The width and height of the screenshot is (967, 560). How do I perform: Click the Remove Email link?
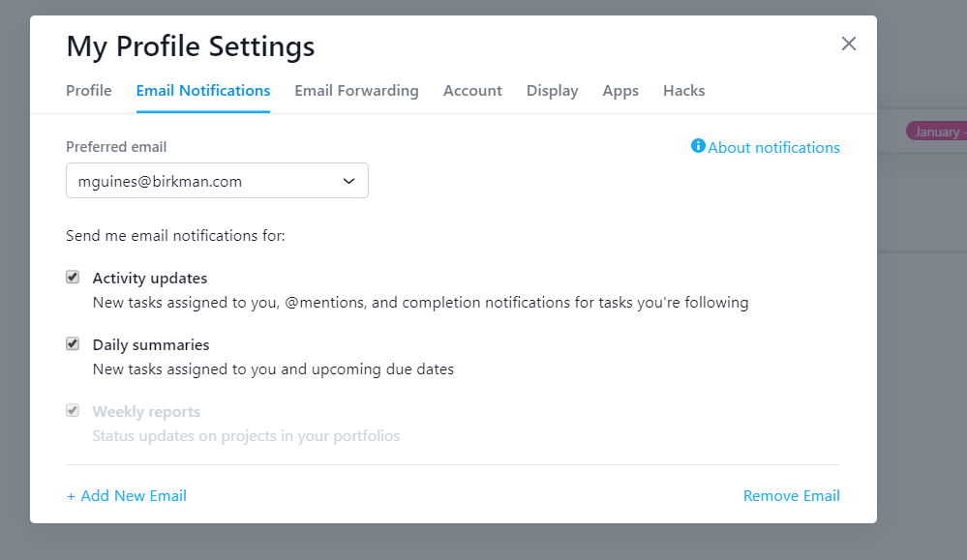pos(791,496)
